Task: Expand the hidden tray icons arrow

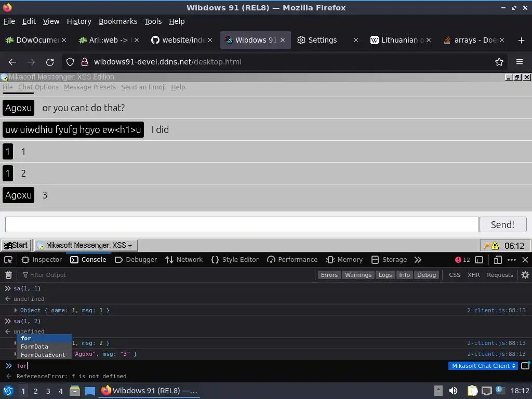Action: click(x=438, y=391)
